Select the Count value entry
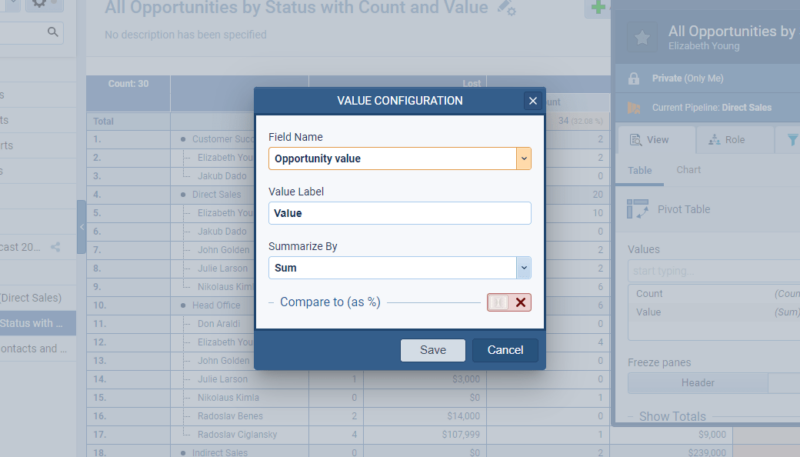The image size is (800, 457). [714, 294]
